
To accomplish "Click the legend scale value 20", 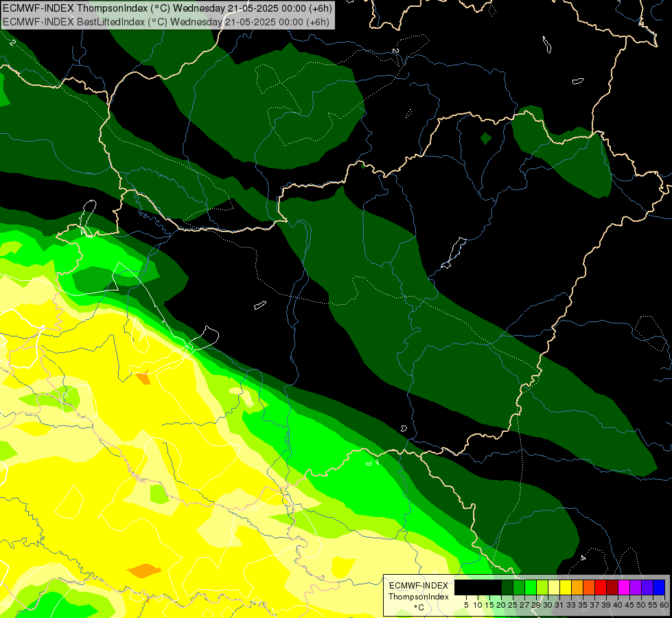I will 501,605.
